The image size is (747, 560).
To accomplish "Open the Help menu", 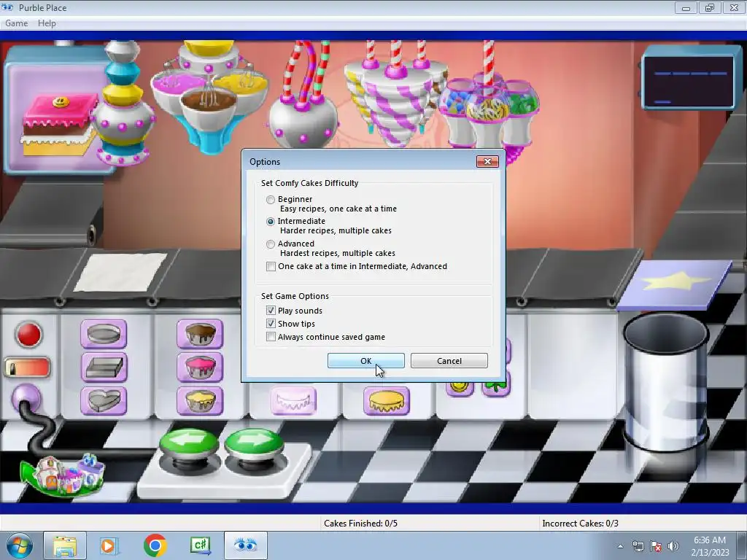I will tap(47, 23).
